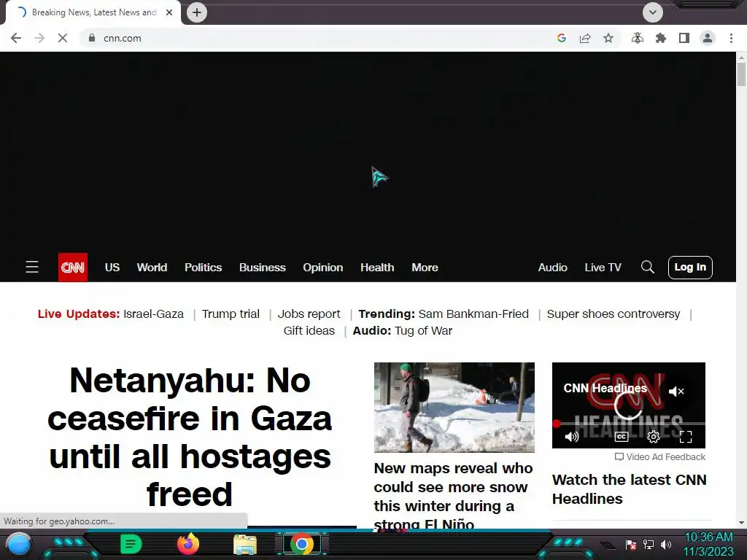The height and width of the screenshot is (560, 747).
Task: Bookmark this page with the star icon
Action: [608, 38]
